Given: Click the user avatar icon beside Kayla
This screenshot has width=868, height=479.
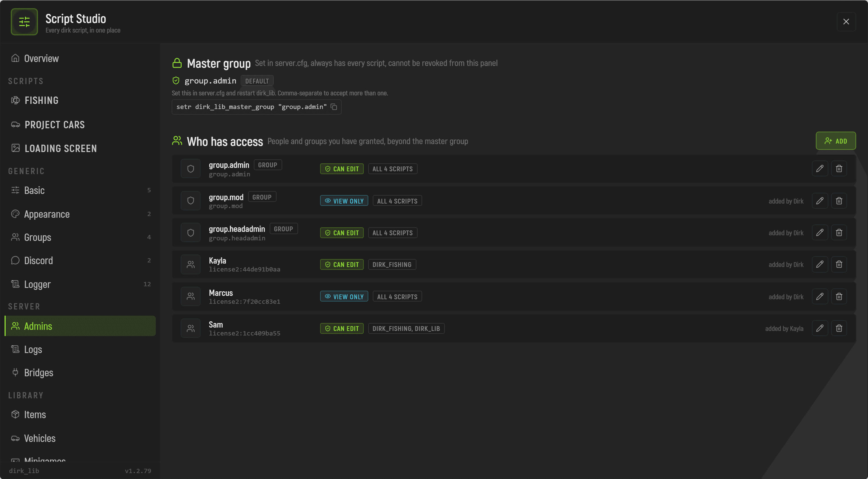Looking at the screenshot, I should [x=191, y=265].
